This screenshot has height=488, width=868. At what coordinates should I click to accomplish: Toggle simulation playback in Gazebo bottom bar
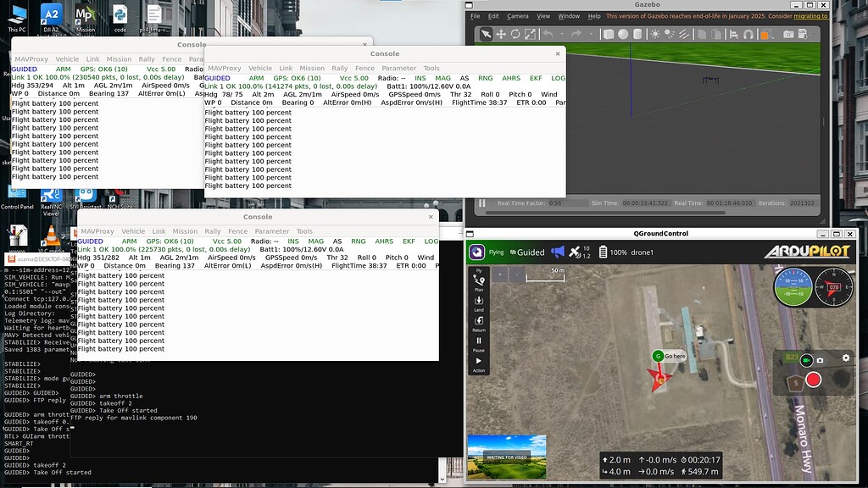pyautogui.click(x=481, y=203)
